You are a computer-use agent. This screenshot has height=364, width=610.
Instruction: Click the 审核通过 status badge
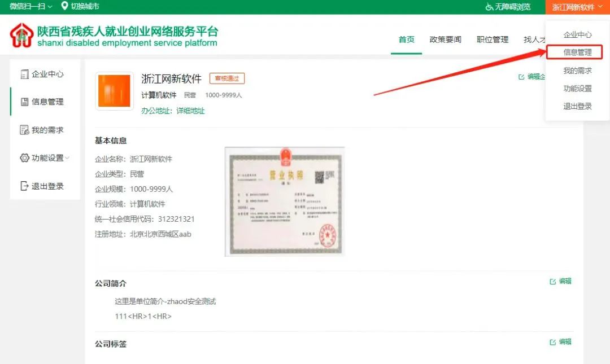[x=227, y=78]
